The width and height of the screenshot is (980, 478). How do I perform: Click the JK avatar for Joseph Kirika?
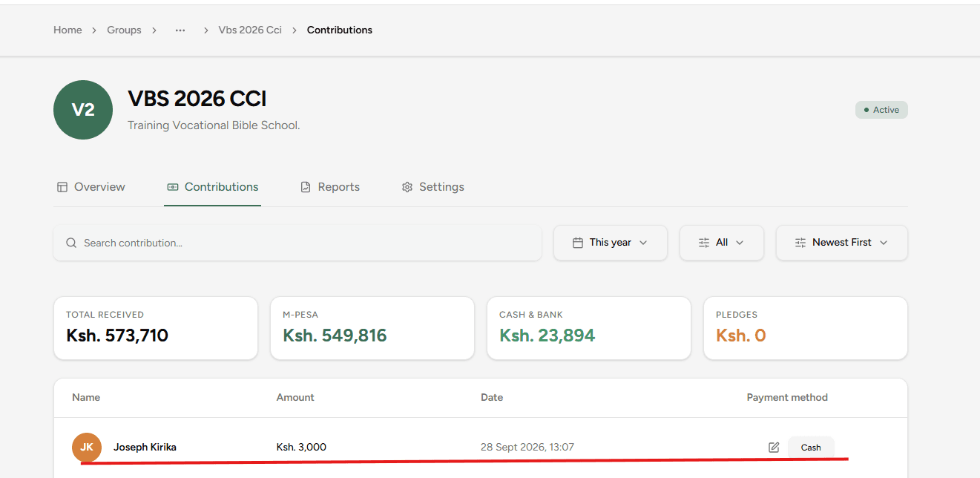click(87, 447)
